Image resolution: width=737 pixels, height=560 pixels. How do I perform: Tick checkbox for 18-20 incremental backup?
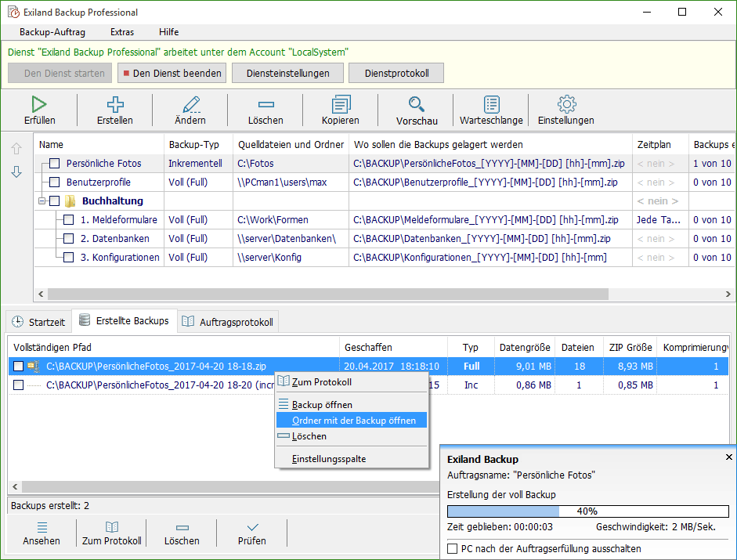pos(18,385)
